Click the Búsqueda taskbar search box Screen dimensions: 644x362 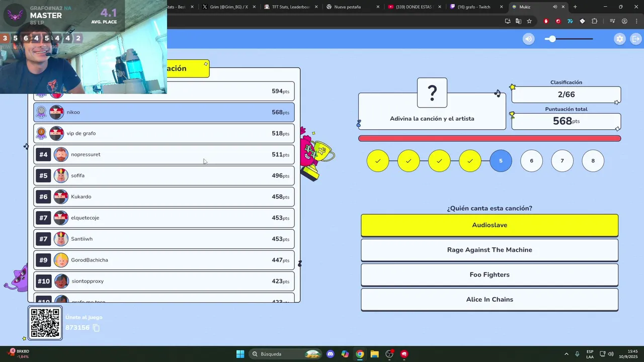point(286,354)
